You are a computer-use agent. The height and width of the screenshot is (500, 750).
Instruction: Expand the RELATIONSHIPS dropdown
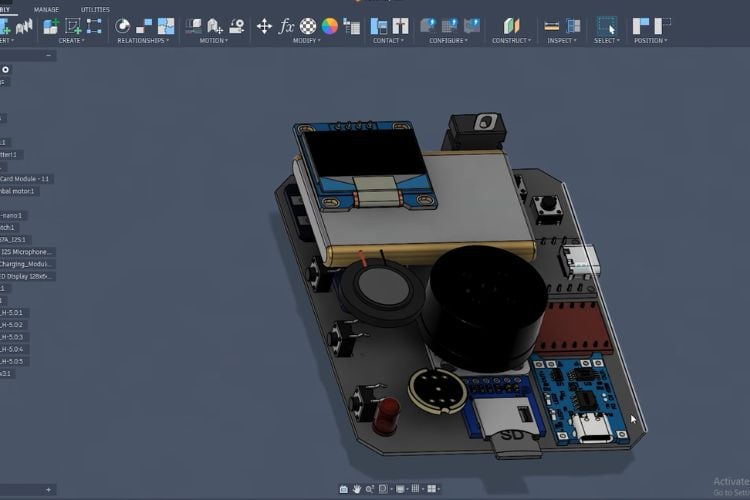point(143,41)
